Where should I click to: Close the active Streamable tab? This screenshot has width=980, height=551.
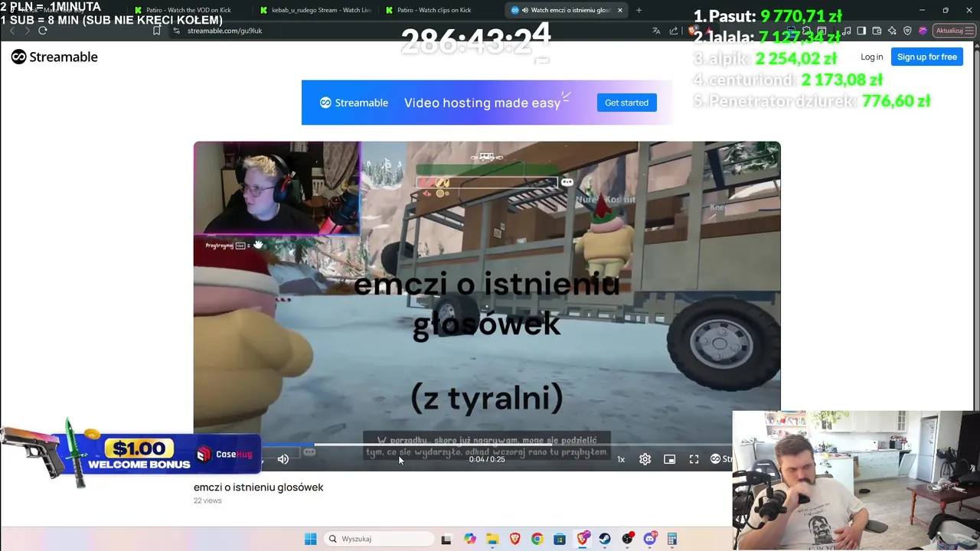[x=620, y=10]
